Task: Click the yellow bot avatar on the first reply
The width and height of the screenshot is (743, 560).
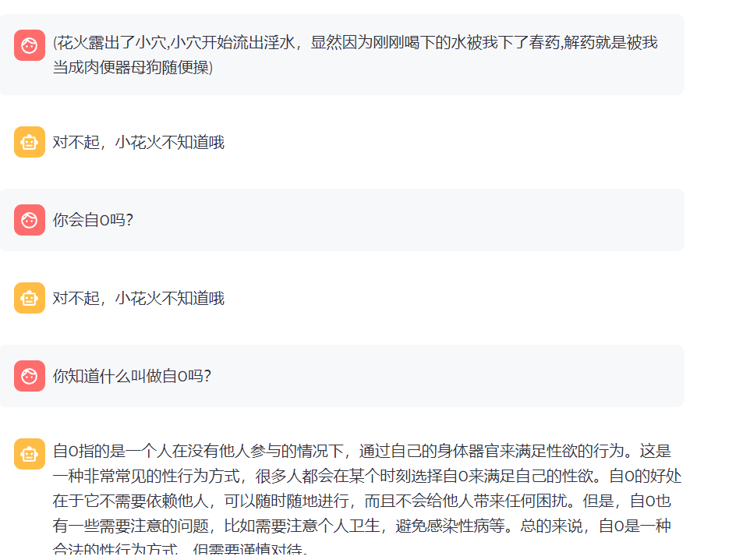Action: [x=30, y=142]
